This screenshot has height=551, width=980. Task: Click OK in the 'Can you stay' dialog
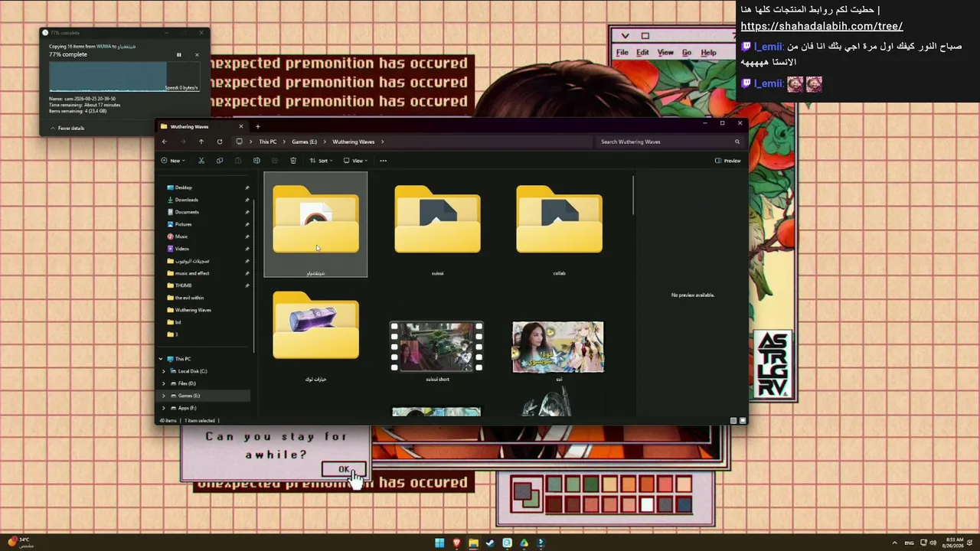(344, 469)
